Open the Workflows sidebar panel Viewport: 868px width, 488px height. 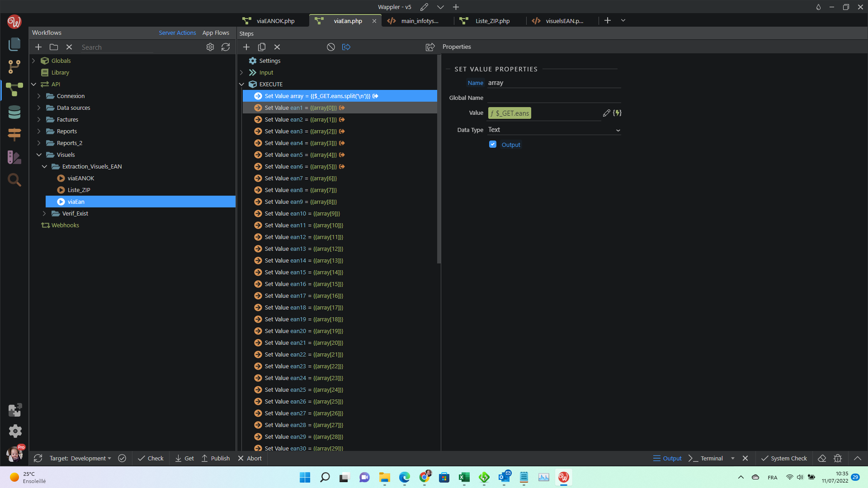tap(14, 89)
